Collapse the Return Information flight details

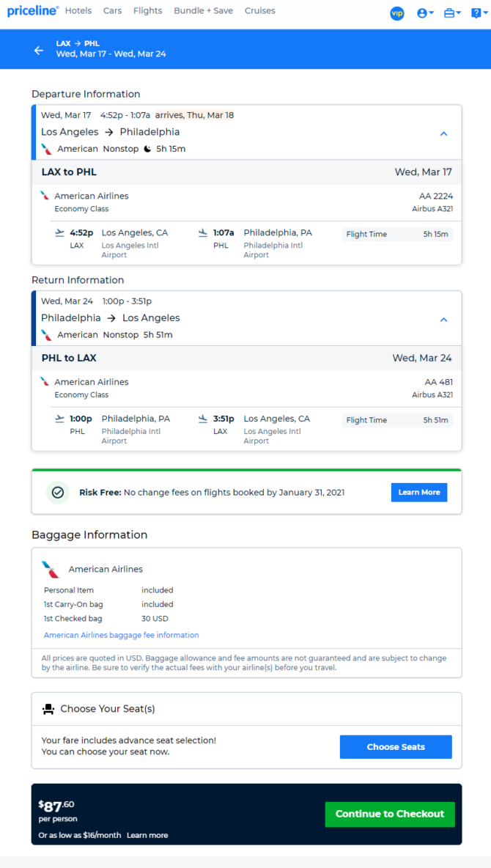pos(443,320)
